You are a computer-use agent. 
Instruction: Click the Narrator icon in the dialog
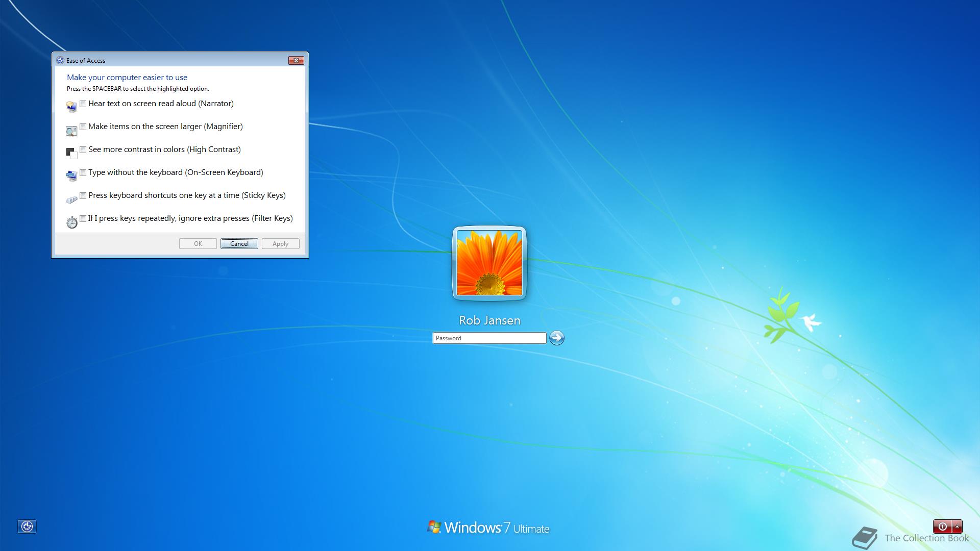[x=71, y=107]
